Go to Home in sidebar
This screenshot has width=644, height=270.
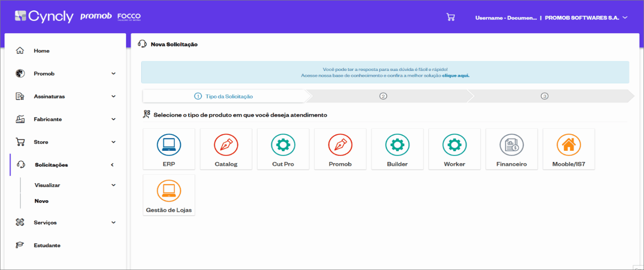tap(42, 51)
